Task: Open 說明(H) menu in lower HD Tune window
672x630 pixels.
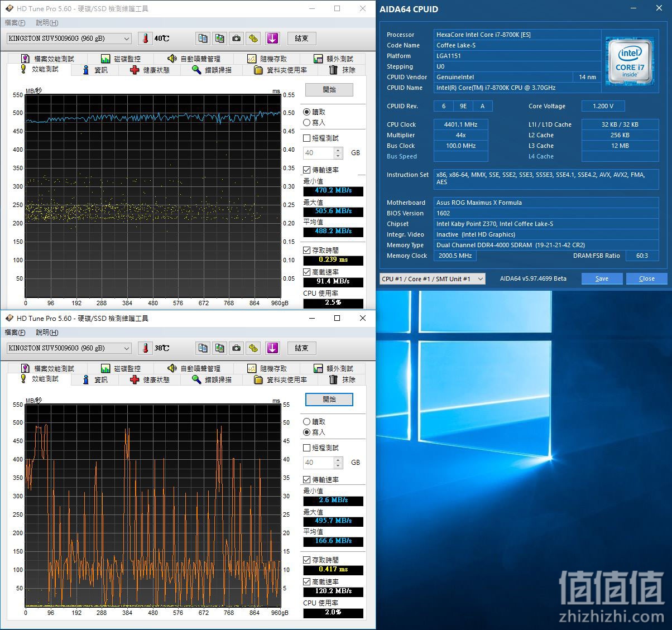Action: point(47,333)
